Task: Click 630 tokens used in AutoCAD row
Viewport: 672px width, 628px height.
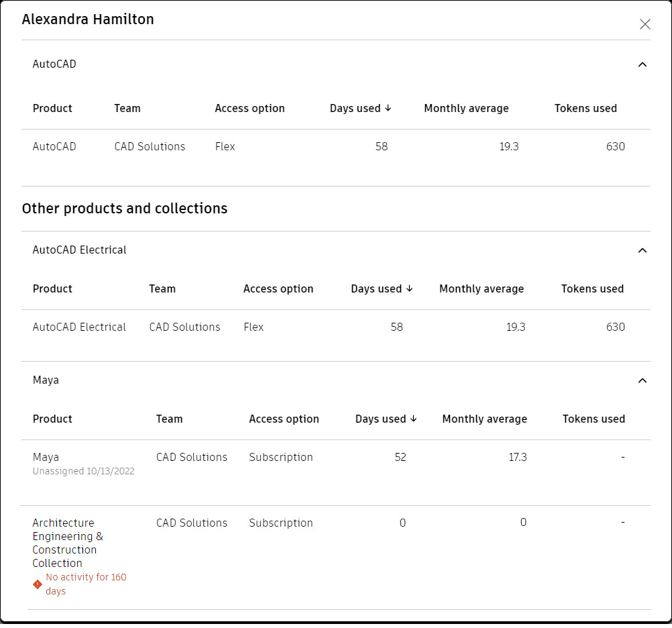Action: [x=616, y=147]
